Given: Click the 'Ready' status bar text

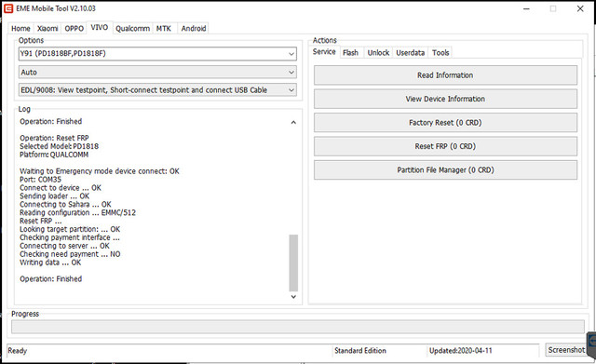Looking at the screenshot, I should (x=17, y=350).
